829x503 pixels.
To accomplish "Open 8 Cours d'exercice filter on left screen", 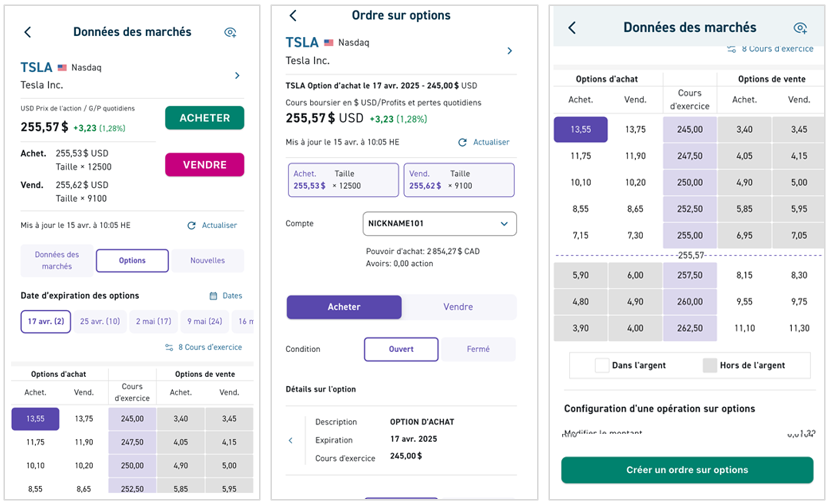I will pyautogui.click(x=204, y=347).
